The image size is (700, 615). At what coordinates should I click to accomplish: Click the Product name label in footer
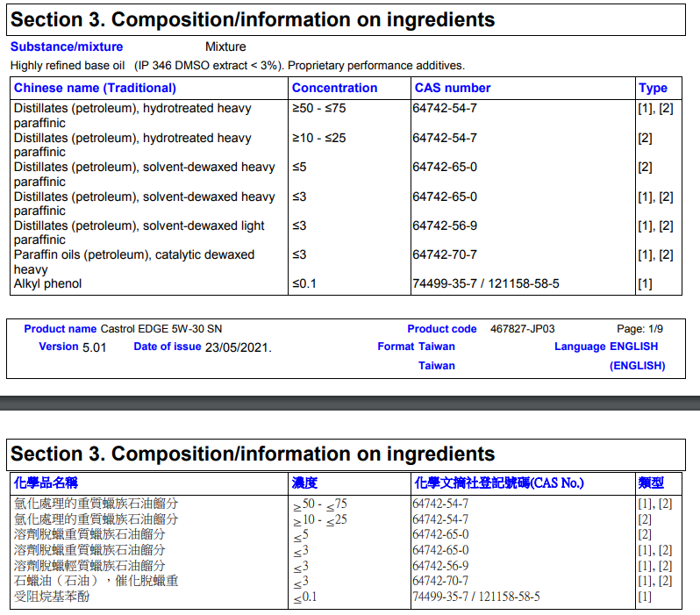click(x=60, y=329)
